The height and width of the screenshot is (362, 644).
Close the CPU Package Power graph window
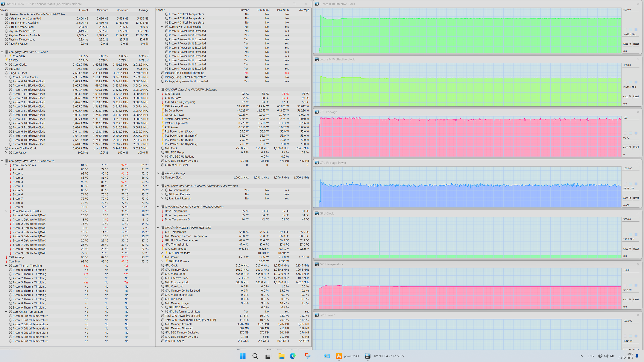click(x=638, y=163)
